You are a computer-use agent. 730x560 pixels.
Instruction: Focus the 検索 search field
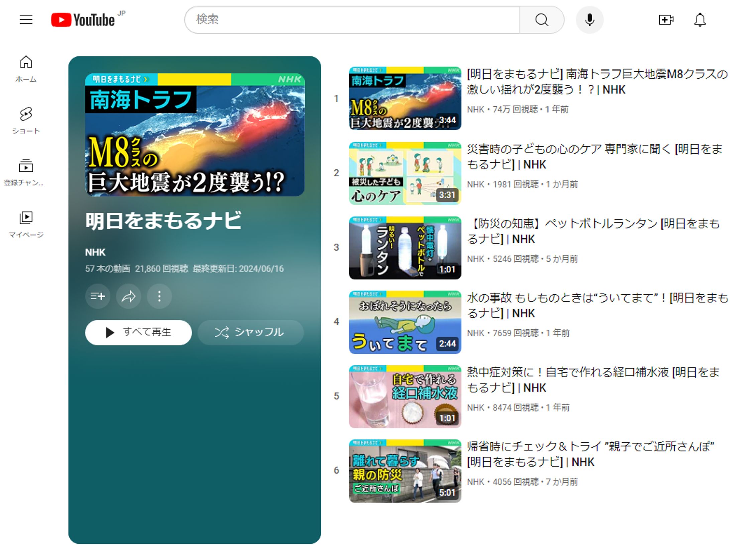pyautogui.click(x=352, y=20)
